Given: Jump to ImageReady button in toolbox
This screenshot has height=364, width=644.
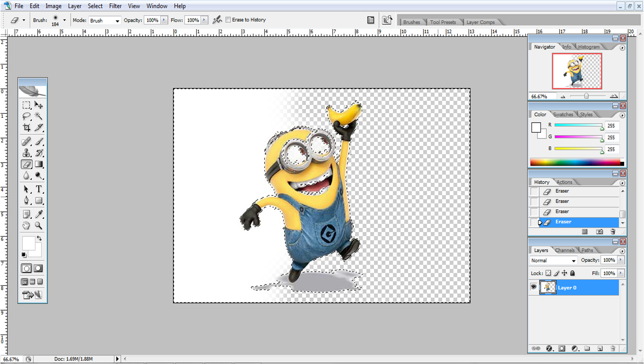Looking at the screenshot, I should click(x=32, y=295).
